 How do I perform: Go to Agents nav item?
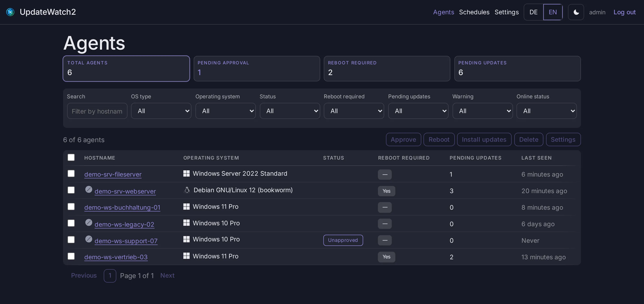tap(443, 12)
